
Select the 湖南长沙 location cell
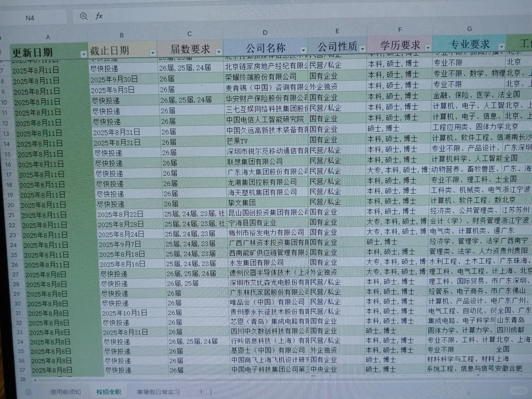click(x=517, y=137)
